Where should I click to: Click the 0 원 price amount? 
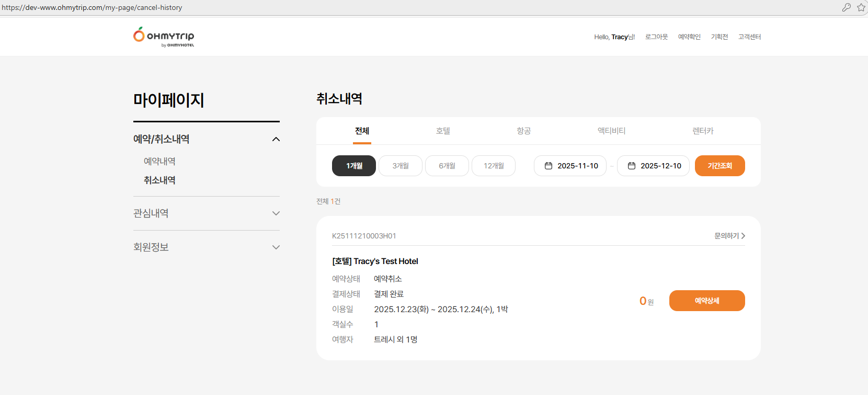pyautogui.click(x=646, y=301)
